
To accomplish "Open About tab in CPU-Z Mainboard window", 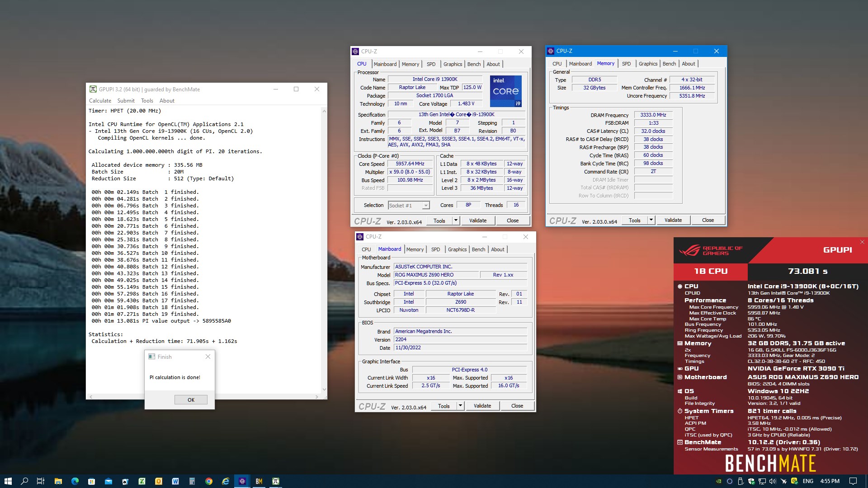I will pos(497,249).
